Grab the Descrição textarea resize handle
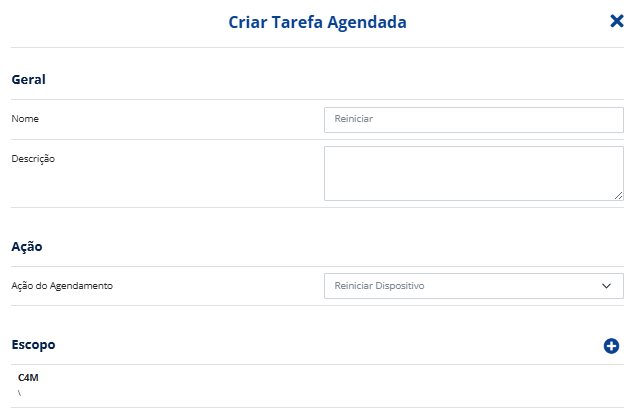The image size is (636, 419). pos(618,195)
